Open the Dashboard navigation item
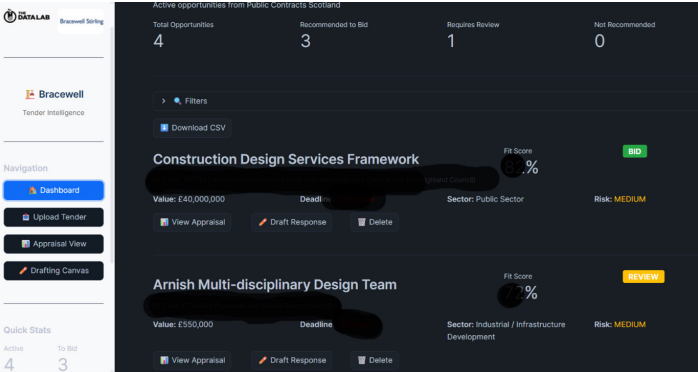The height and width of the screenshot is (372, 698). click(x=53, y=190)
